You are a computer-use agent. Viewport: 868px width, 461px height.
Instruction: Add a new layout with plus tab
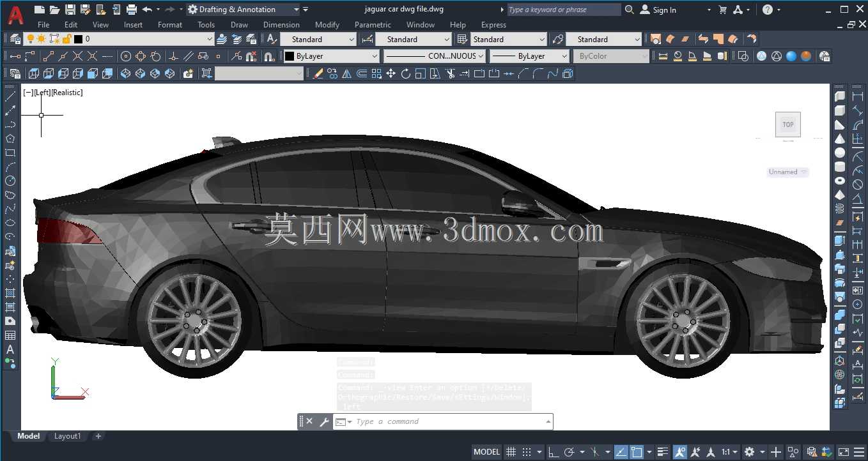tap(98, 436)
